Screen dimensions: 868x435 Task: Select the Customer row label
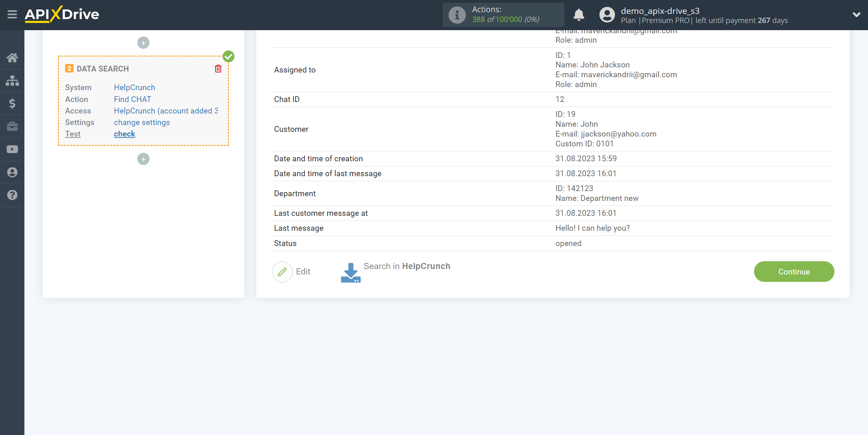point(291,129)
